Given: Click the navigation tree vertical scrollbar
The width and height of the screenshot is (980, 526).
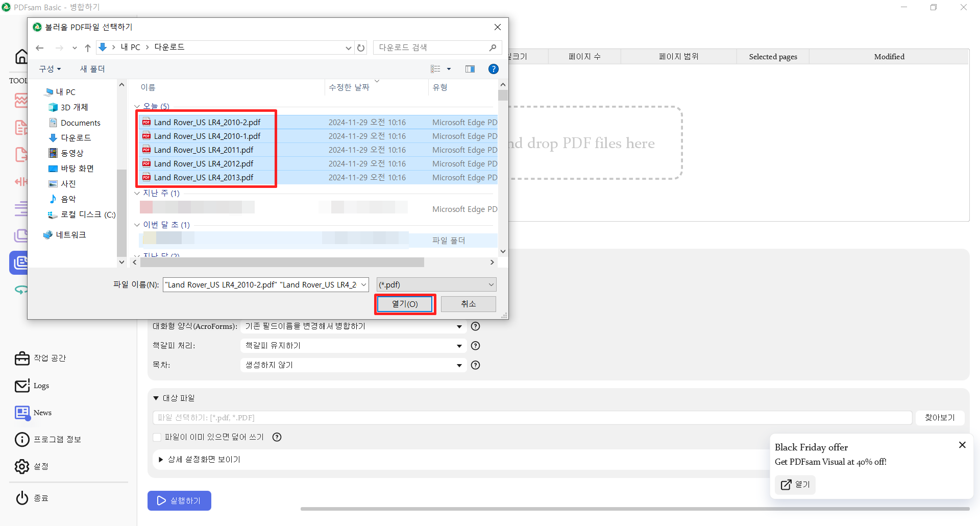Looking at the screenshot, I should click(x=121, y=212).
